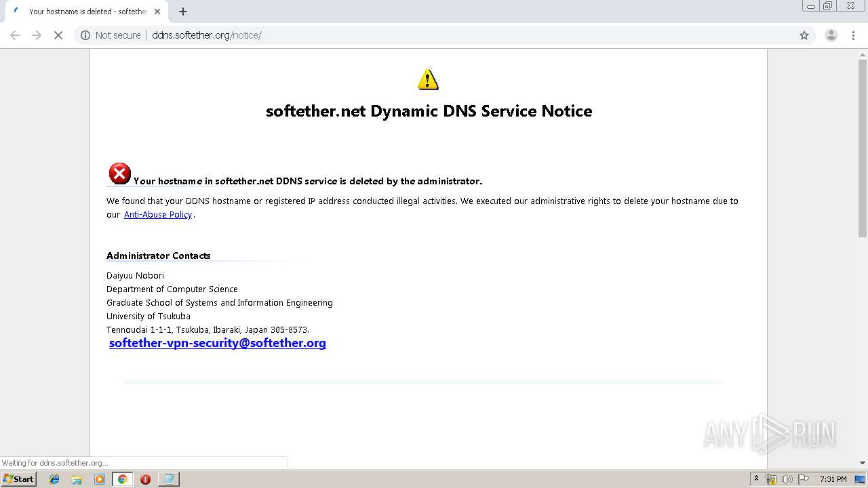Click 'Your hostname in softether.net DDNS' message
Screen dimensions: 868x488
tap(308, 181)
